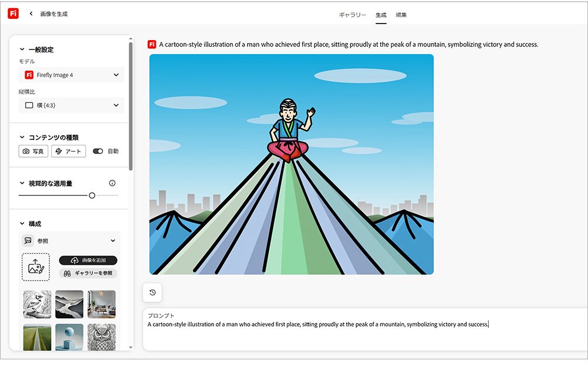Click the ギャラリーを参照 (browse gallery) button
This screenshot has width=588, height=370.
88,272
